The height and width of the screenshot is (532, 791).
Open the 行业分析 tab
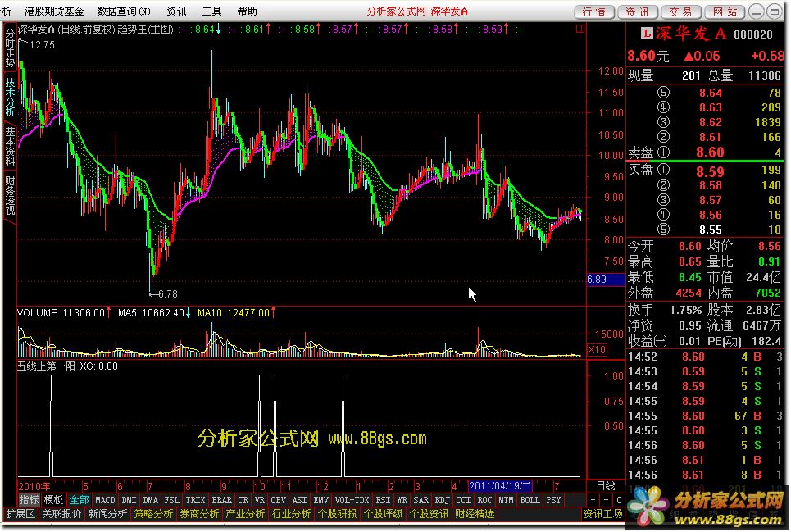pyautogui.click(x=291, y=514)
